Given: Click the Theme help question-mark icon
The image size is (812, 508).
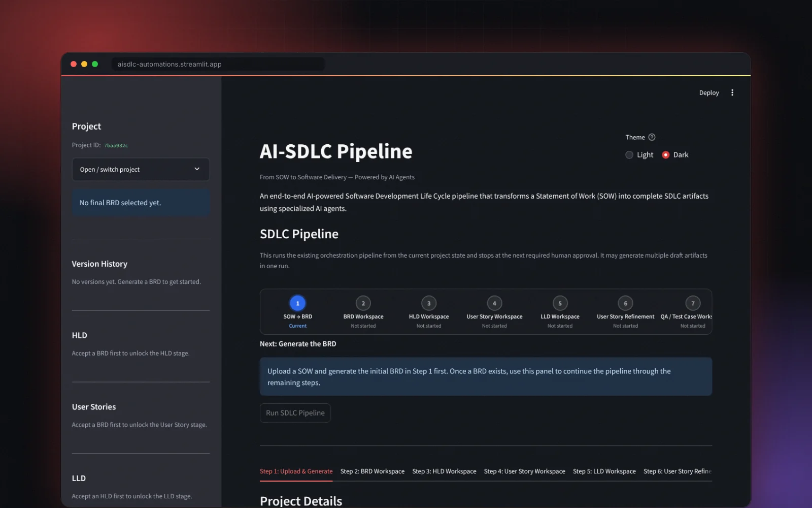Looking at the screenshot, I should (652, 137).
